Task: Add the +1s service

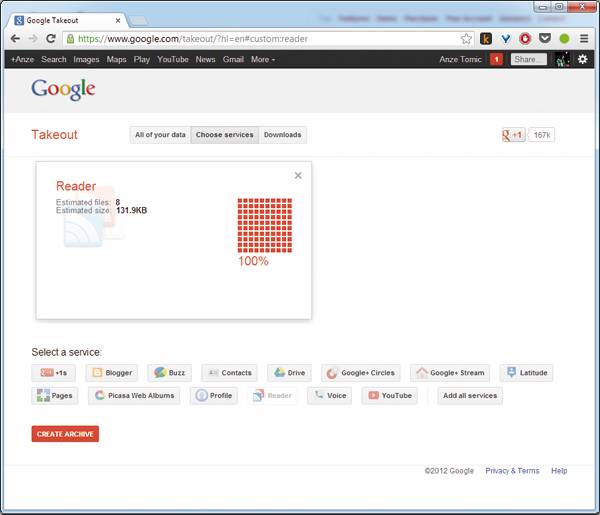Action: [x=54, y=373]
